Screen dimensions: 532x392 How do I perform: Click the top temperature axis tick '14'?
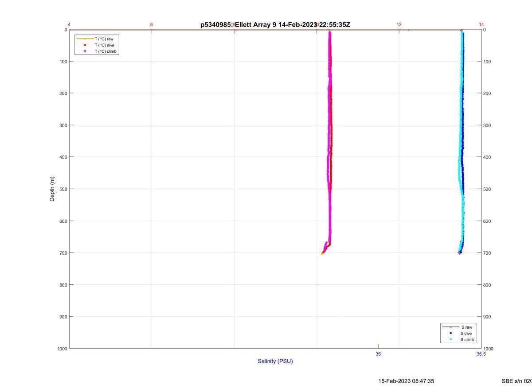[x=481, y=24]
